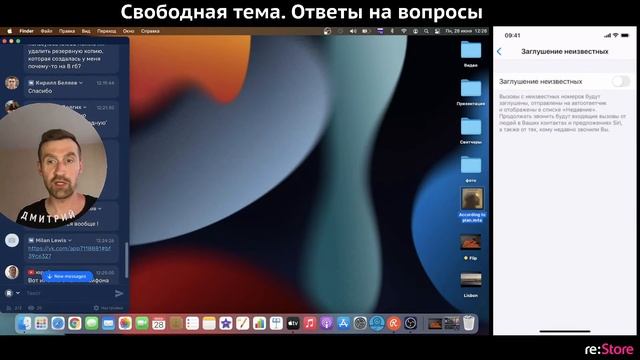Viewport: 640px width, 360px height.
Task: Click the date and time in menu bar
Action: (466, 31)
